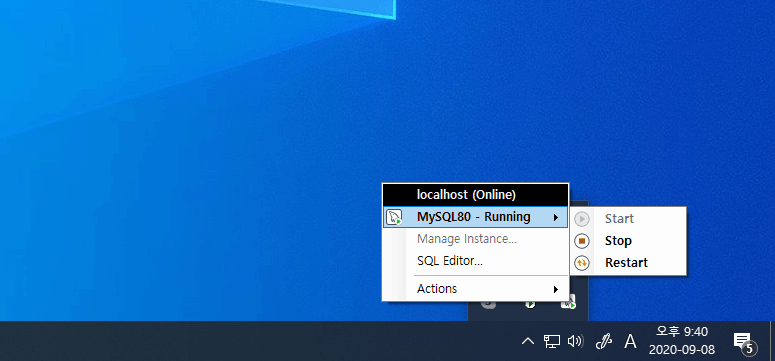Click the greyed-out Start entry
Viewport: 775px width, 361px height.
pyautogui.click(x=628, y=219)
